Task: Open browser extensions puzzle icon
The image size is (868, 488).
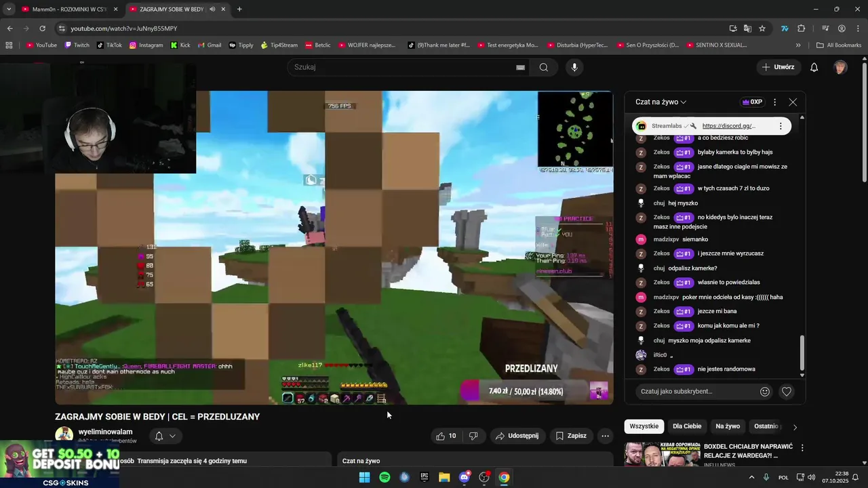Action: [x=802, y=28]
